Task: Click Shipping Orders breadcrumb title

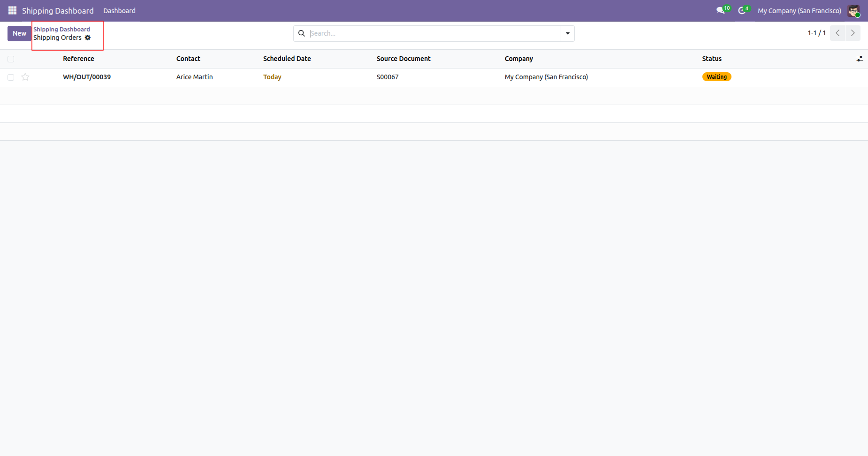Action: tap(57, 38)
